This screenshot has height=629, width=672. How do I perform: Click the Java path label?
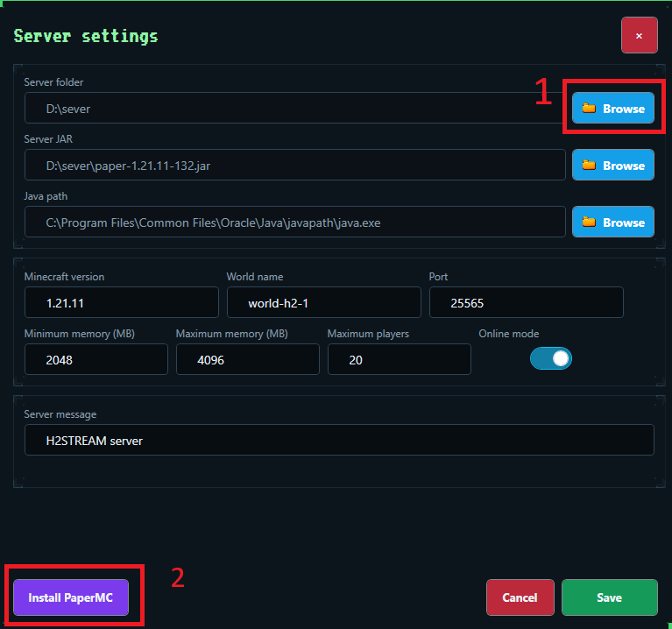tap(46, 196)
